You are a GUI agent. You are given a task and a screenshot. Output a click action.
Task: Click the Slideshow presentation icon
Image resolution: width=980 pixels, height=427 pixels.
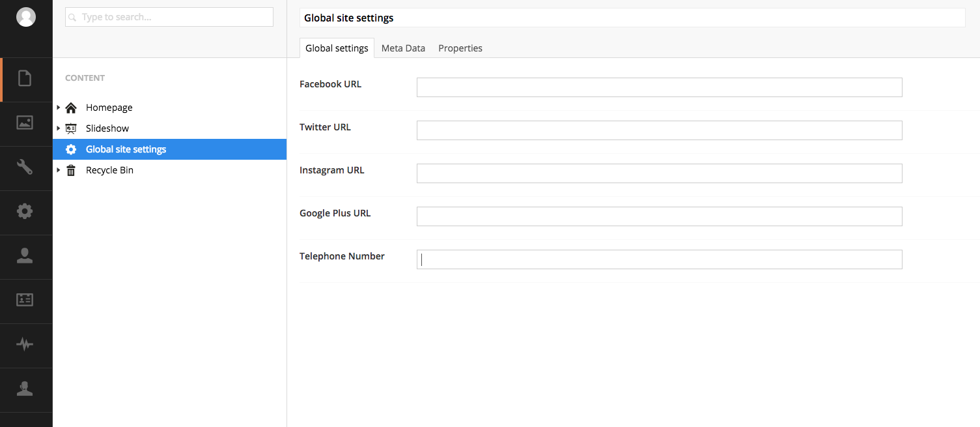pos(71,128)
